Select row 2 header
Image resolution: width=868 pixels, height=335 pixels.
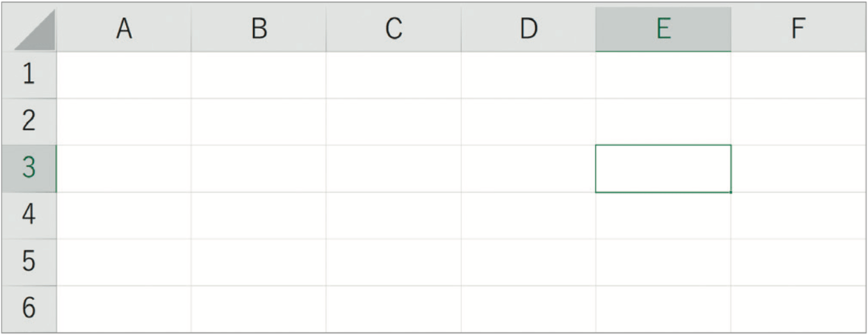coord(29,122)
